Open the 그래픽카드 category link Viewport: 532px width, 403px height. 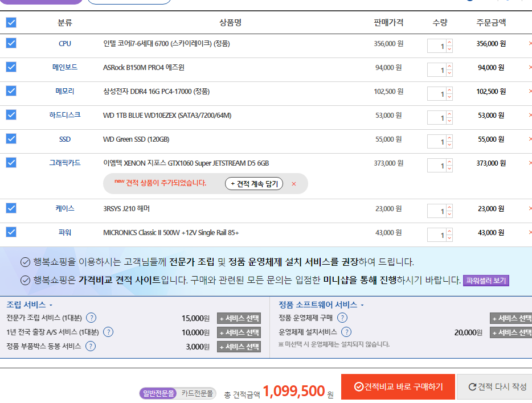65,163
